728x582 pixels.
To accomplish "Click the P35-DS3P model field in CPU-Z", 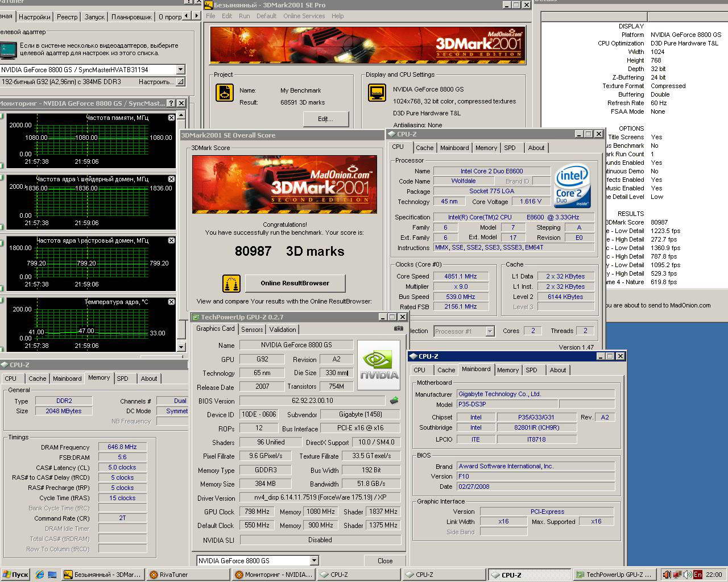I will click(507, 404).
